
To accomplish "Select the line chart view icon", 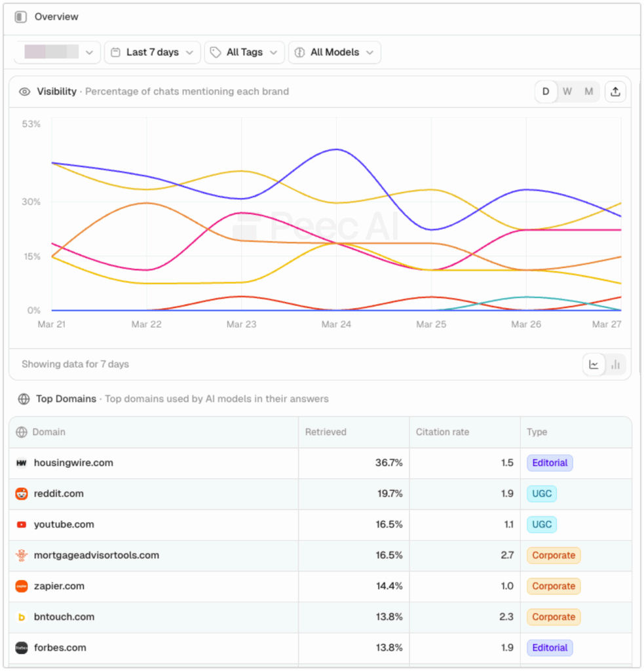I will (594, 364).
